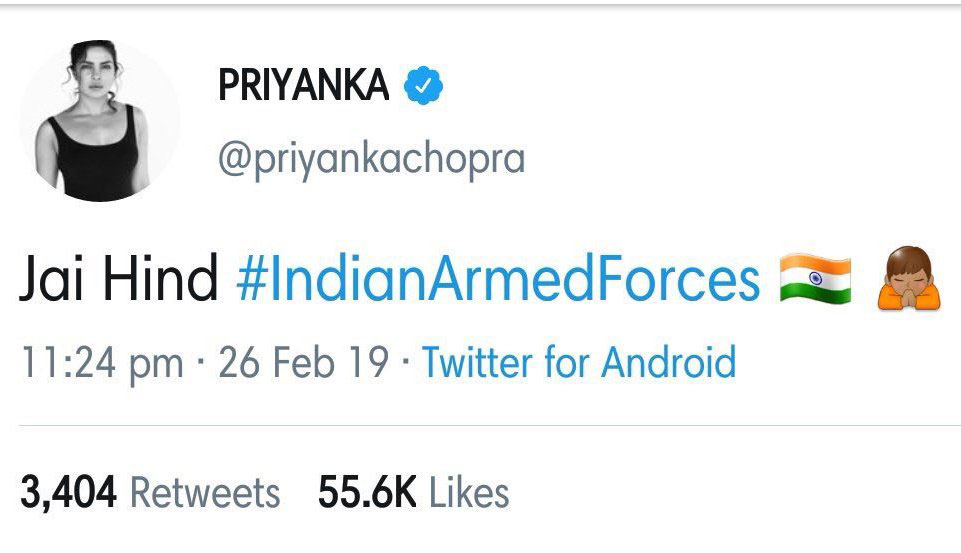Open the @priyankachopra handle link

click(x=371, y=158)
